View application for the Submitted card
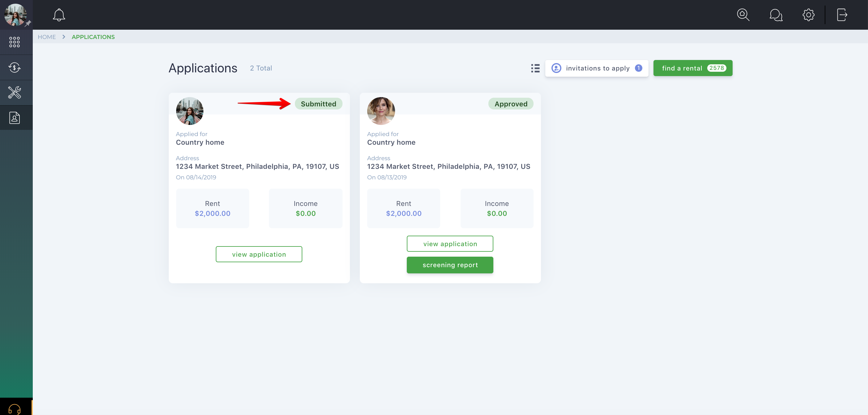The height and width of the screenshot is (415, 868). pyautogui.click(x=259, y=254)
